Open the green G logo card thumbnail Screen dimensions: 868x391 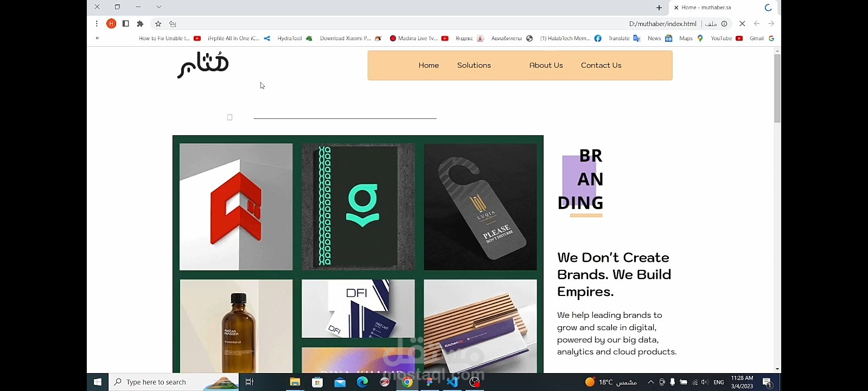click(x=358, y=207)
